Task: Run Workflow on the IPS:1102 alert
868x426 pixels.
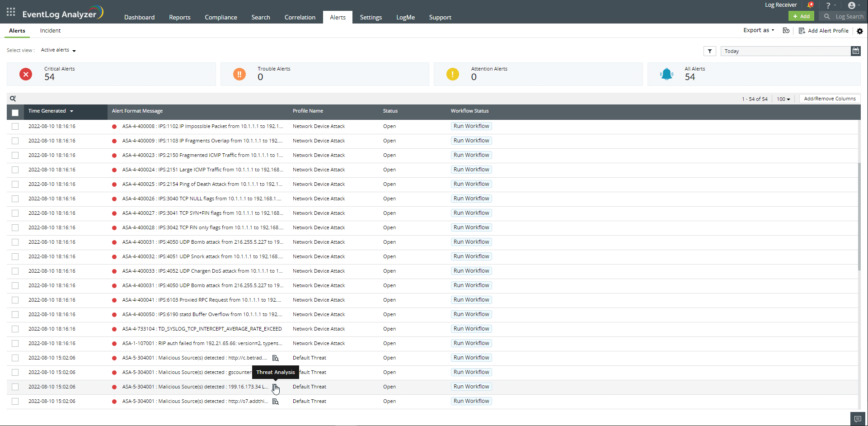Action: point(471,126)
